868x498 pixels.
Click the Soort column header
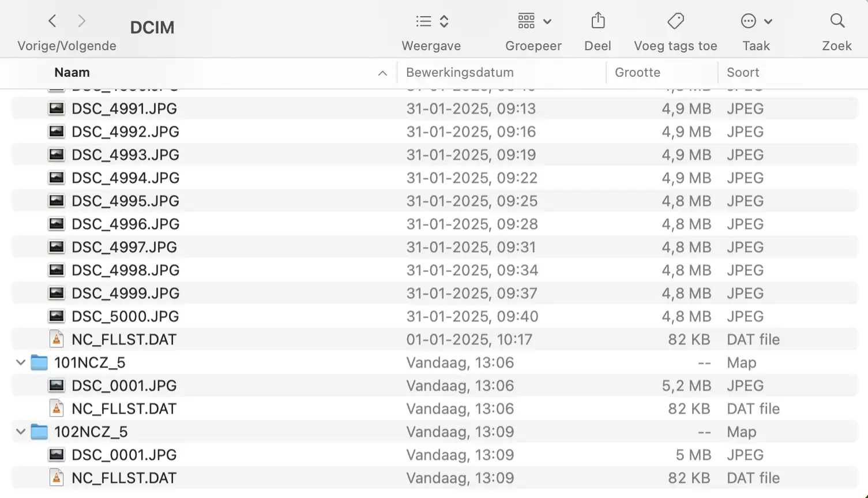[x=743, y=73]
